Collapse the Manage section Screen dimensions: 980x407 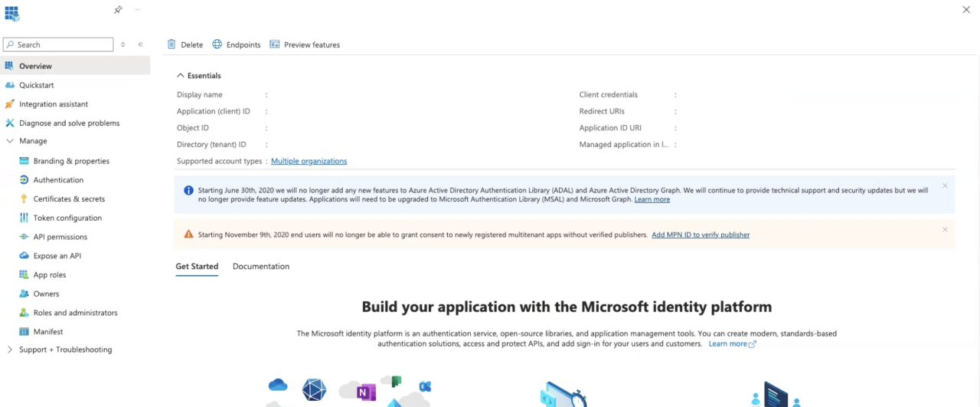(10, 141)
